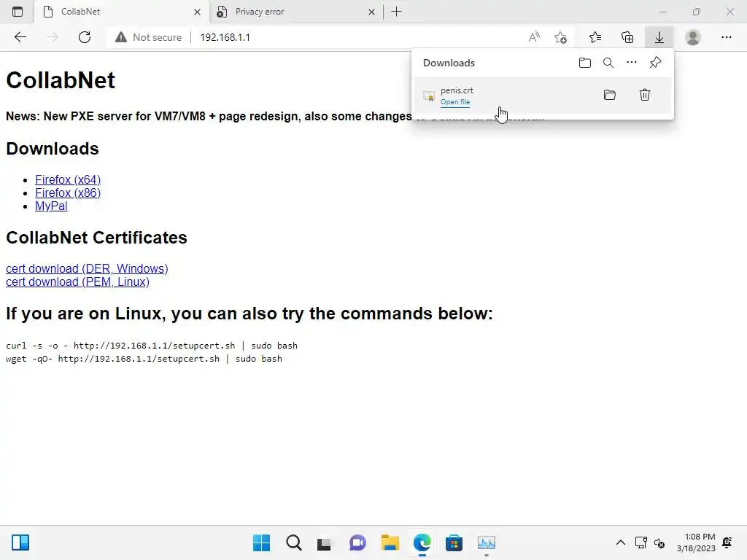
Task: Close the Privacy error tab
Action: pyautogui.click(x=371, y=12)
